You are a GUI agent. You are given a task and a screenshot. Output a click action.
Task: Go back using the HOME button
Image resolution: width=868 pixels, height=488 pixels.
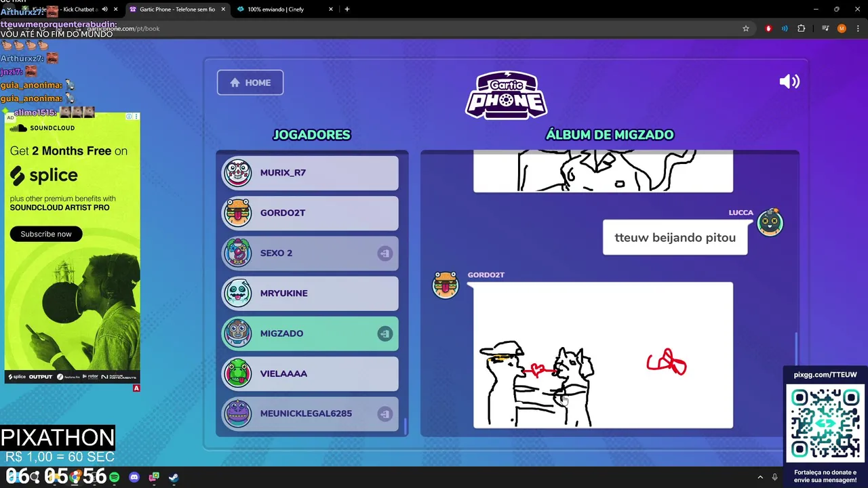tap(250, 83)
